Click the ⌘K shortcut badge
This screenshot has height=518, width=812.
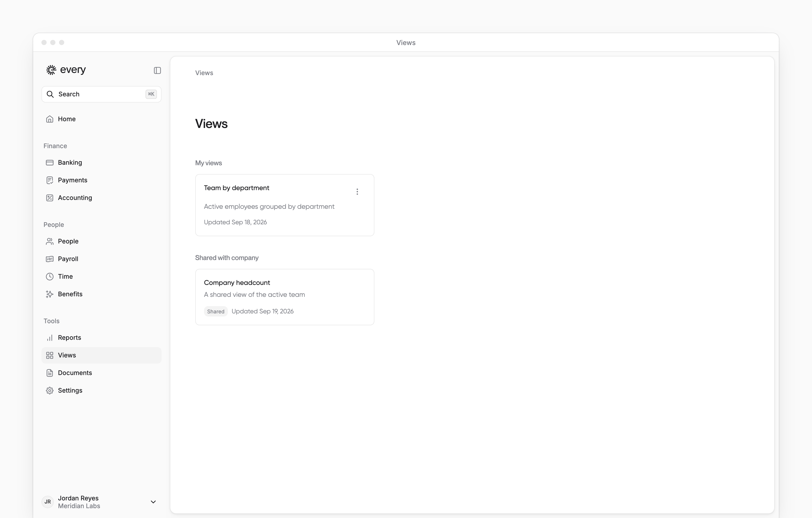pyautogui.click(x=151, y=94)
